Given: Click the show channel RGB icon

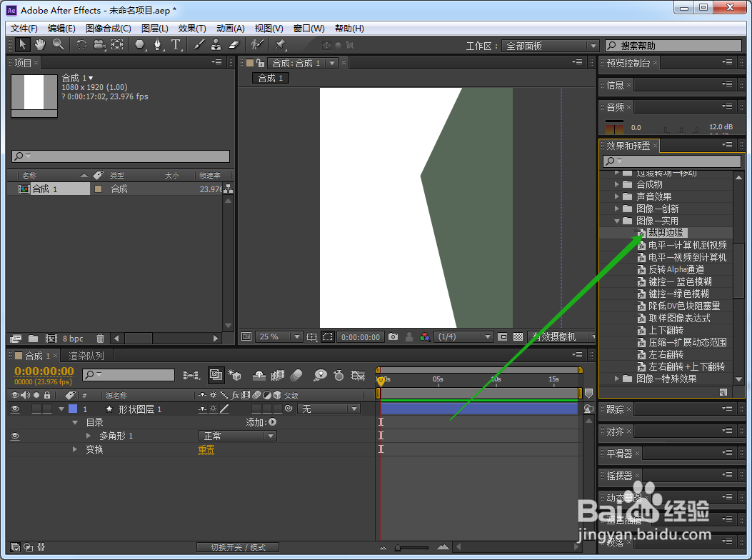Looking at the screenshot, I should pyautogui.click(x=424, y=337).
